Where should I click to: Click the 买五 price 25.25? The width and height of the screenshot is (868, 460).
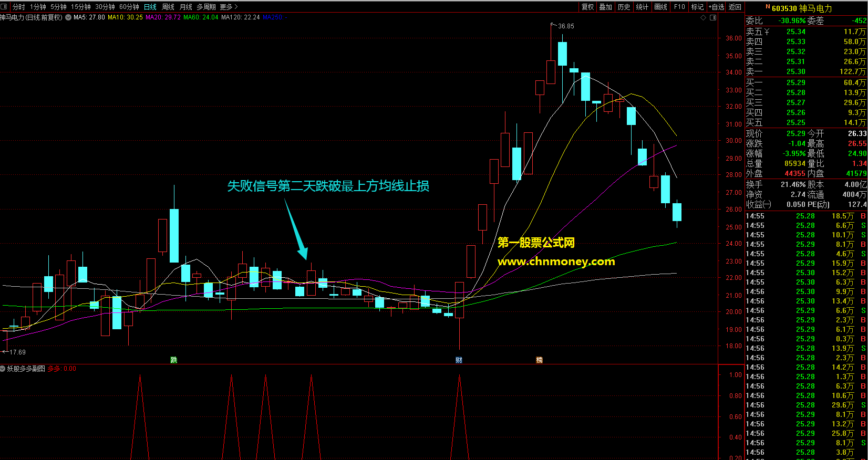point(795,122)
